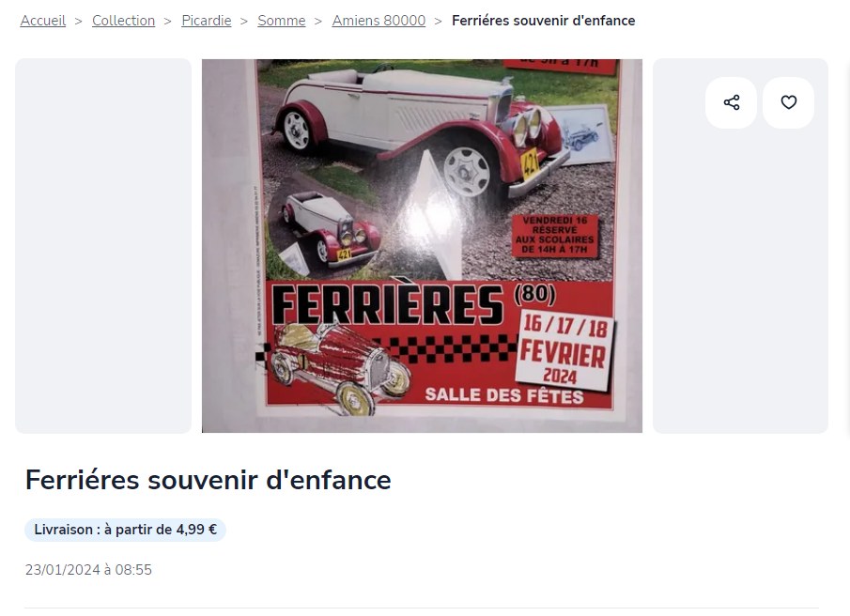850x616 pixels.
Task: Click the posting date 23/01/2024 à 08:55
Action: 88,570
